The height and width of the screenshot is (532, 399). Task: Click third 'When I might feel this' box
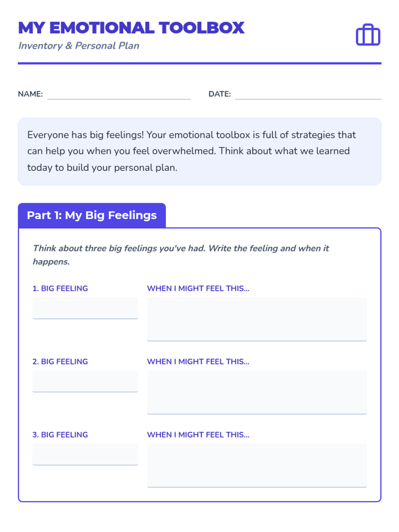point(257,465)
